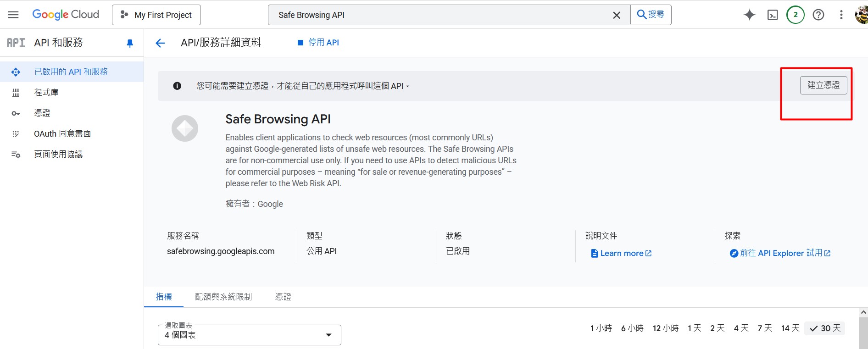
Task: Open the notifications badge showing 2
Action: [796, 15]
